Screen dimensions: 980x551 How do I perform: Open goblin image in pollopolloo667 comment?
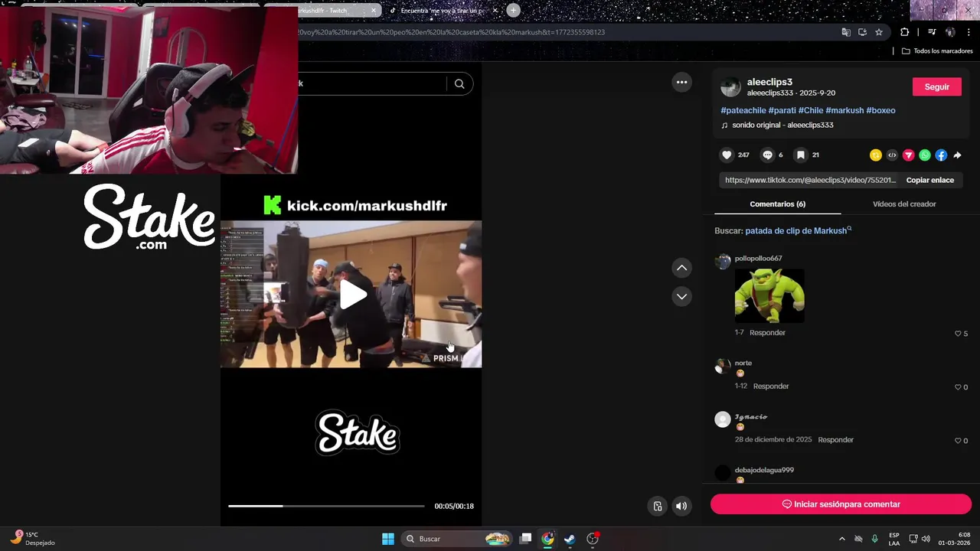[x=769, y=295]
